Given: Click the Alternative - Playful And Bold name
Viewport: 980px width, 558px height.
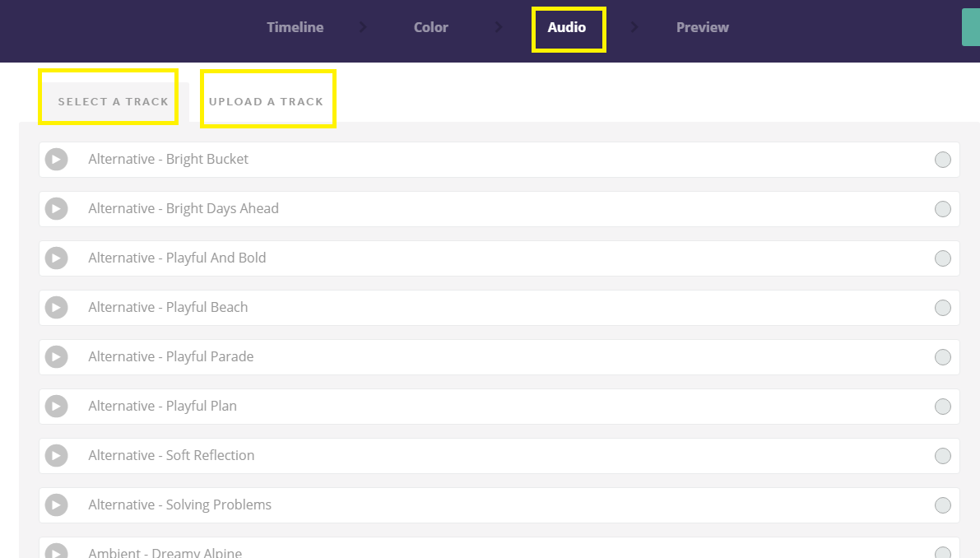Looking at the screenshot, I should pos(177,258).
